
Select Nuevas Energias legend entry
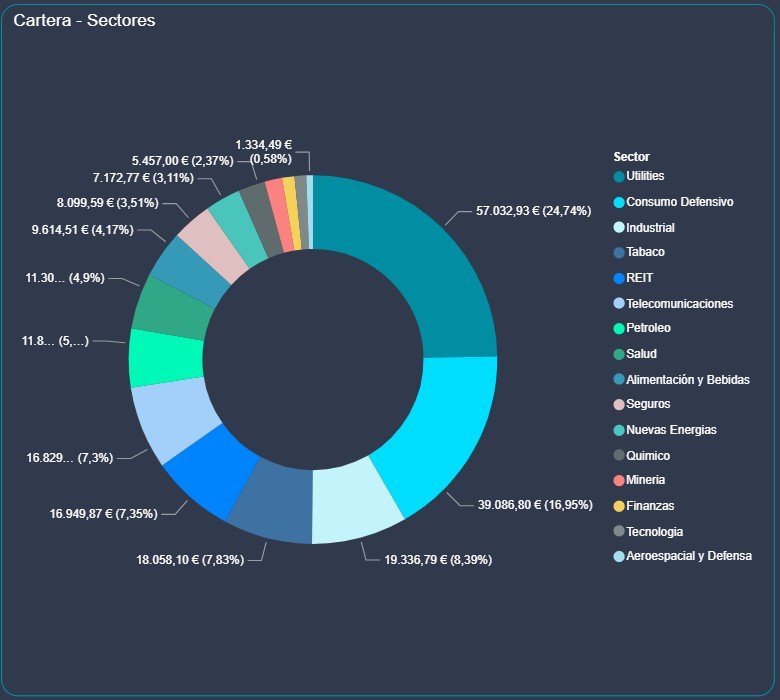671,430
